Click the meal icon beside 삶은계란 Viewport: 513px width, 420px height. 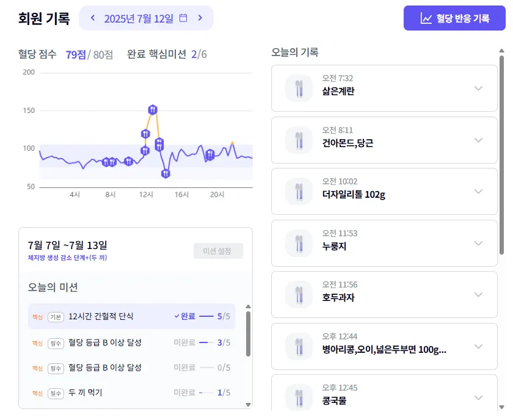299,89
